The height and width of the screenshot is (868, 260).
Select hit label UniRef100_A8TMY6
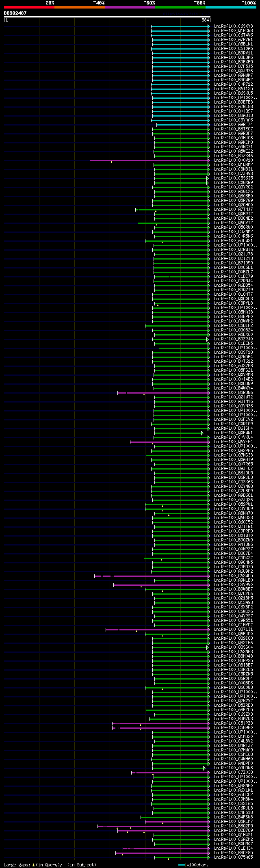tap(233, 401)
